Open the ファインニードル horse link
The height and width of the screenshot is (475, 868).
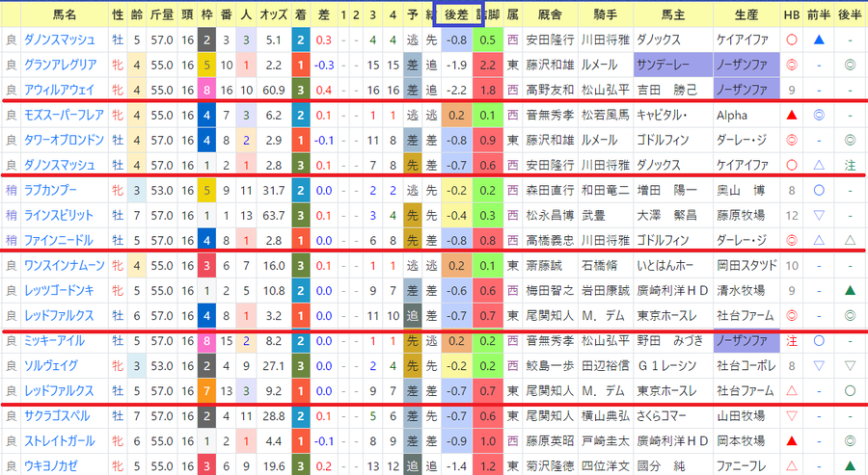coord(59,240)
